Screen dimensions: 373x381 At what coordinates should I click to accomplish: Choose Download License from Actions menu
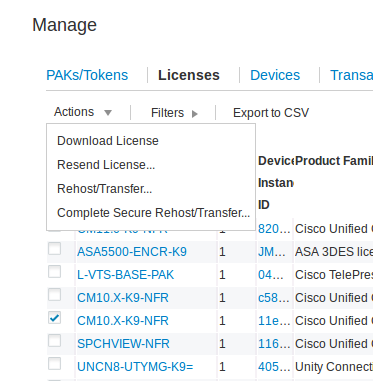coord(108,141)
